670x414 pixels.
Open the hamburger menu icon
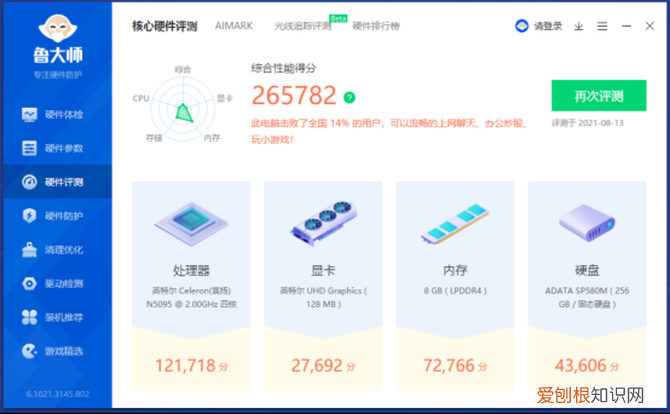coord(602,26)
